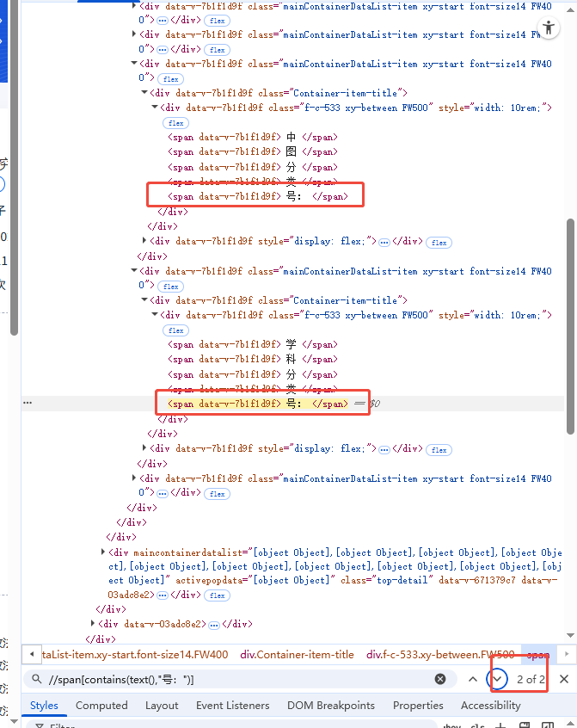Toggle flex badge above the 学 span row
Image resolution: width=577 pixels, height=728 pixels.
175,331
